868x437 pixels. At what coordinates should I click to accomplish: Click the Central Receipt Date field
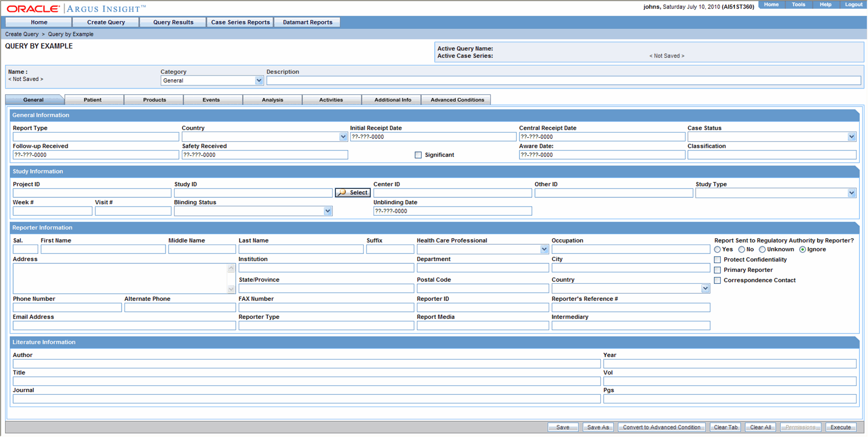[x=602, y=137]
